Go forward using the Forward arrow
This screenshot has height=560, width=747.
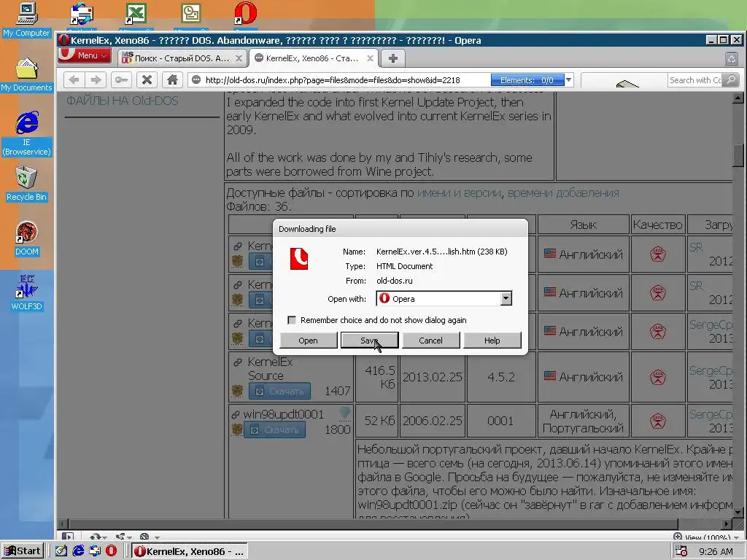click(96, 79)
